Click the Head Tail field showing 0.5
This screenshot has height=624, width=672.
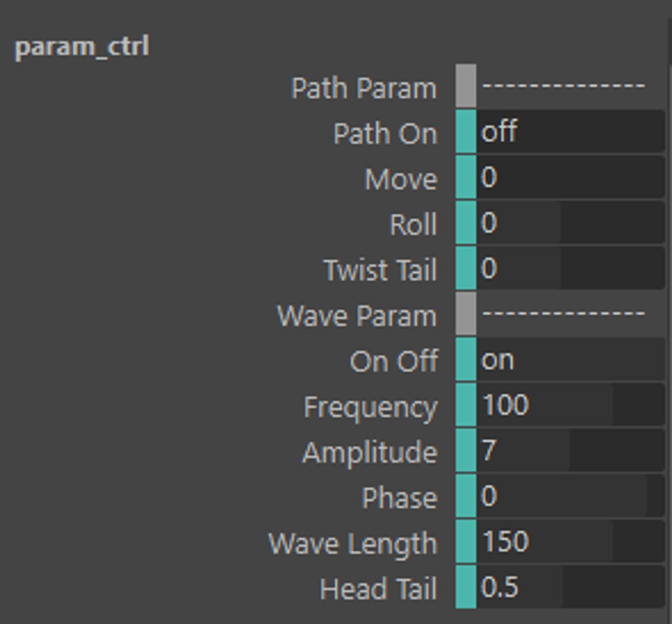click(x=570, y=587)
